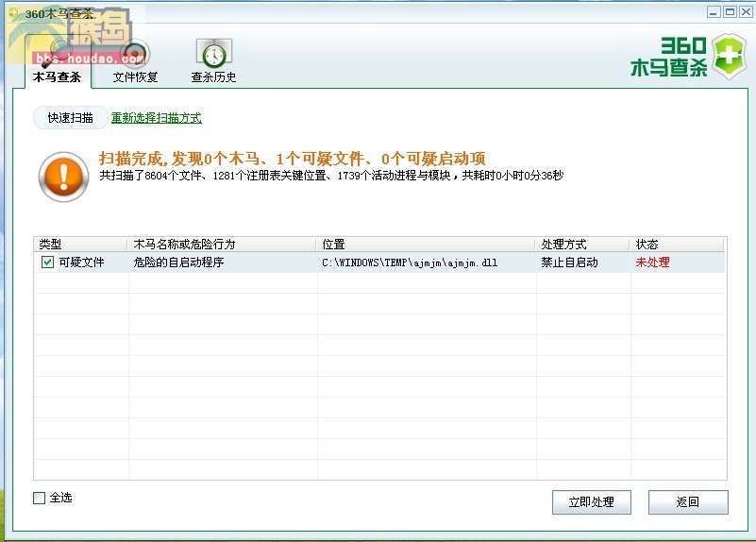Tick the 全选 checkbox
Viewport: 756px width, 542px height.
point(39,498)
